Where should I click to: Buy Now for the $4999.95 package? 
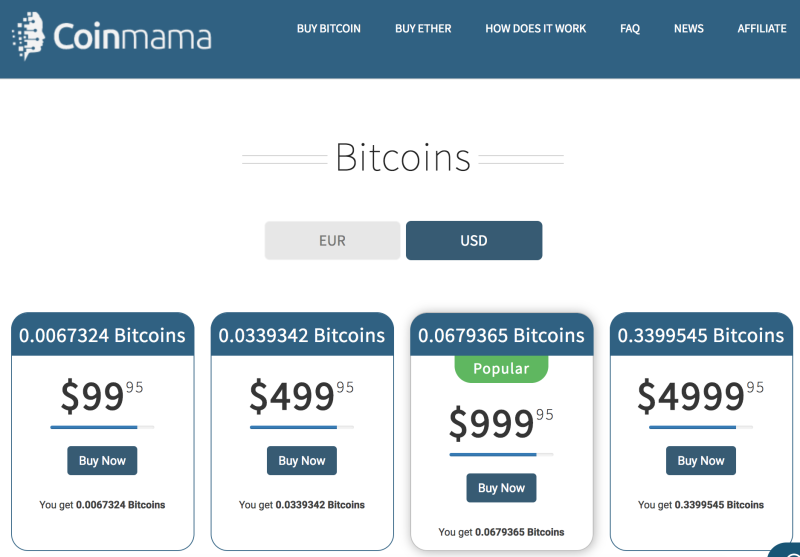click(701, 461)
